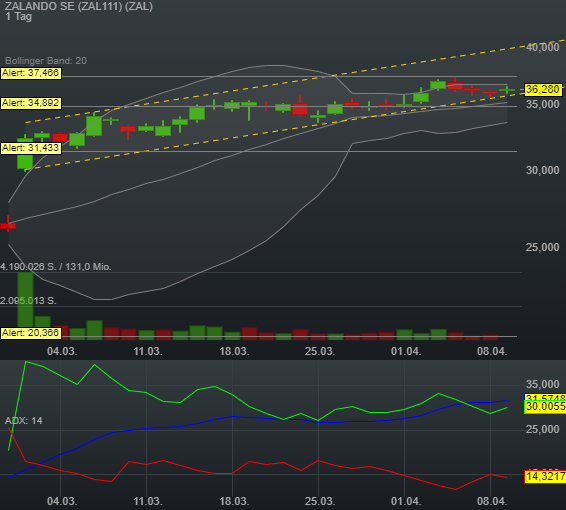Click the 18.03. date under main chart

(x=234, y=351)
